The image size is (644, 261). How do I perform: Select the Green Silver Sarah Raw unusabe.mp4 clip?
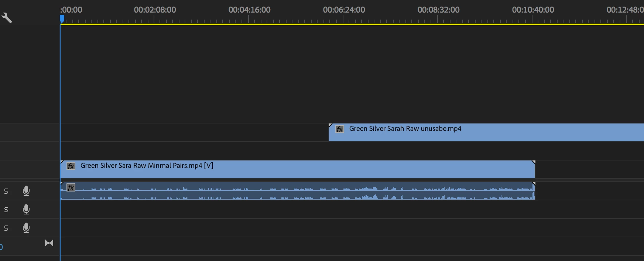486,132
